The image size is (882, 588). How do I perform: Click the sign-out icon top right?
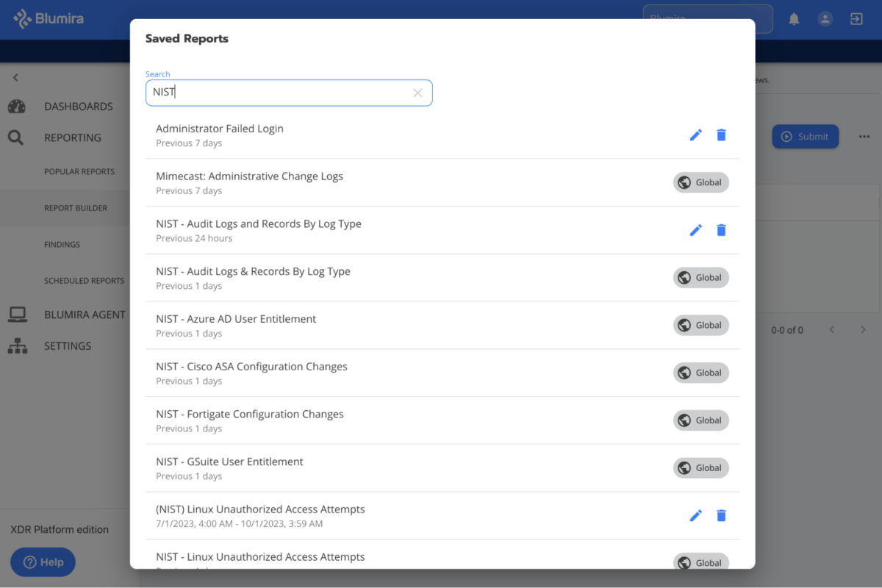click(856, 19)
